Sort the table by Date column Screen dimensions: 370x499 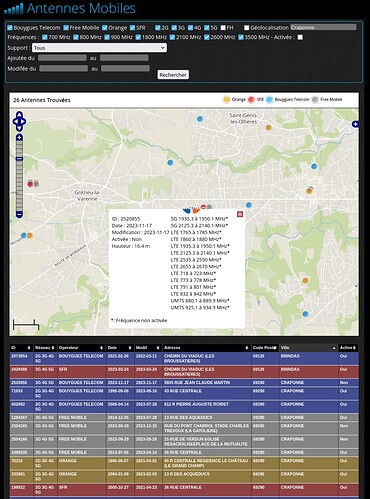[120, 348]
